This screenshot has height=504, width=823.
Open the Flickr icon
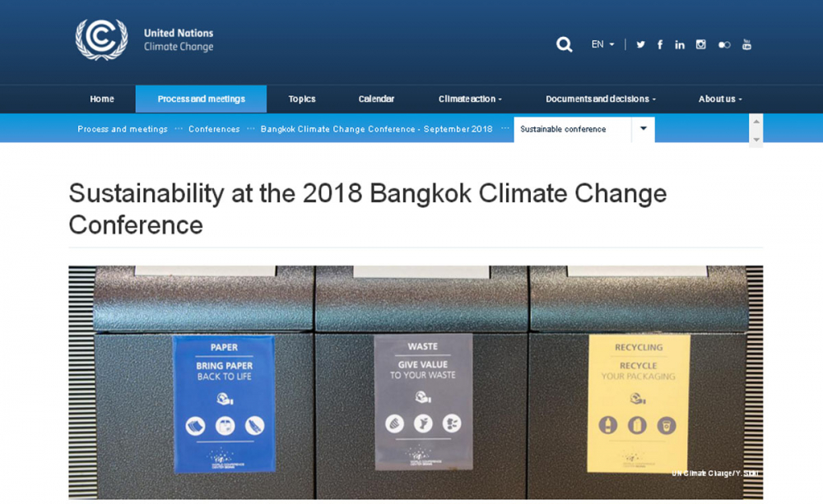(723, 44)
